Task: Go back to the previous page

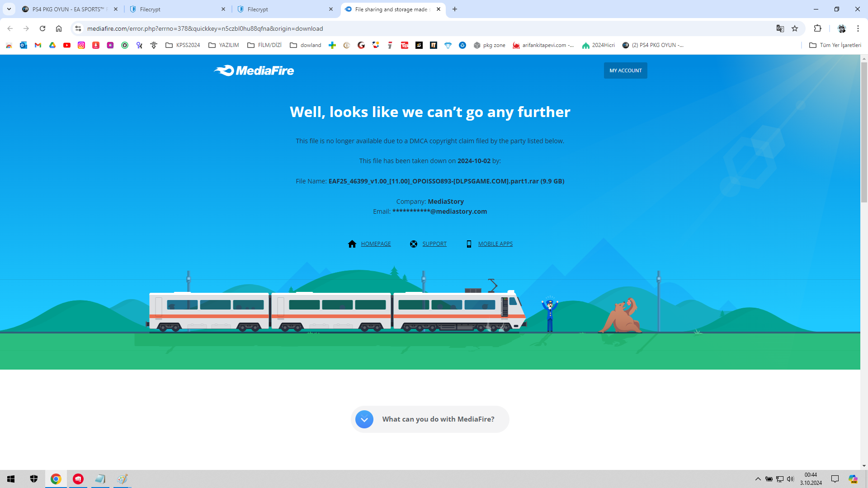Action: (x=10, y=28)
